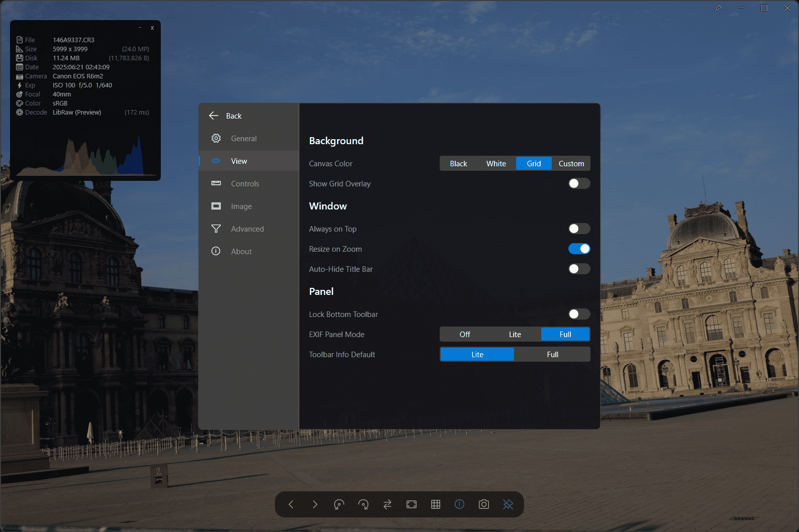Select the View settings section

(249, 161)
